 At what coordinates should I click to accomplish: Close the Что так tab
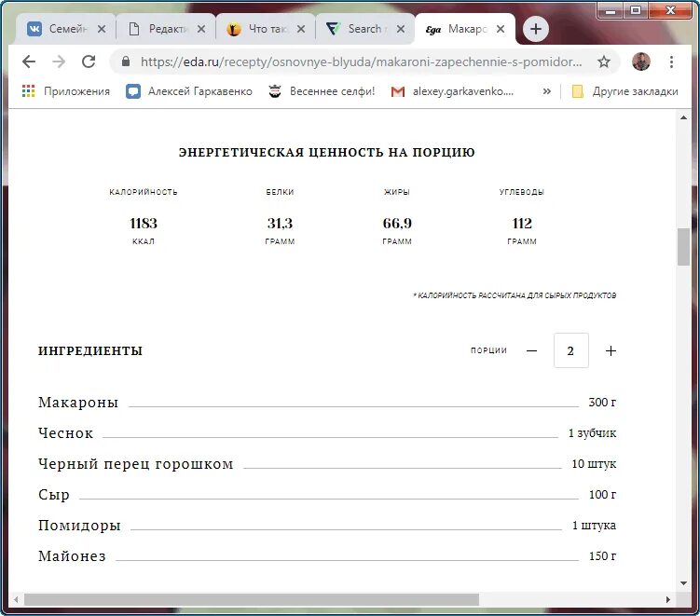click(301, 29)
